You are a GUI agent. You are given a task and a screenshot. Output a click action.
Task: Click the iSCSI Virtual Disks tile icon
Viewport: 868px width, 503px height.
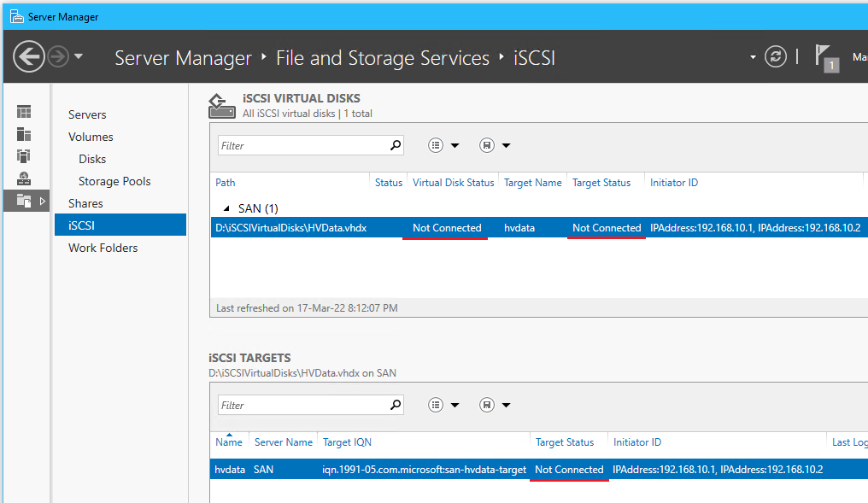[221, 106]
